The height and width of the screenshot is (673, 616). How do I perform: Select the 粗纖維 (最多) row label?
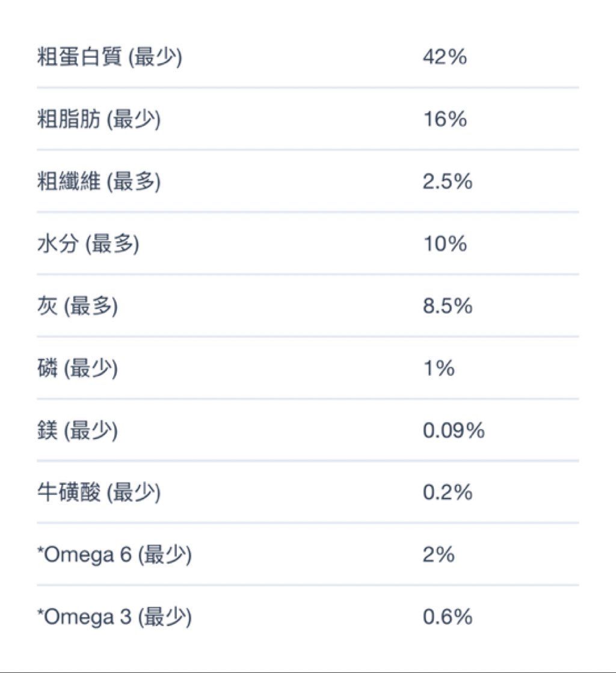click(x=99, y=182)
